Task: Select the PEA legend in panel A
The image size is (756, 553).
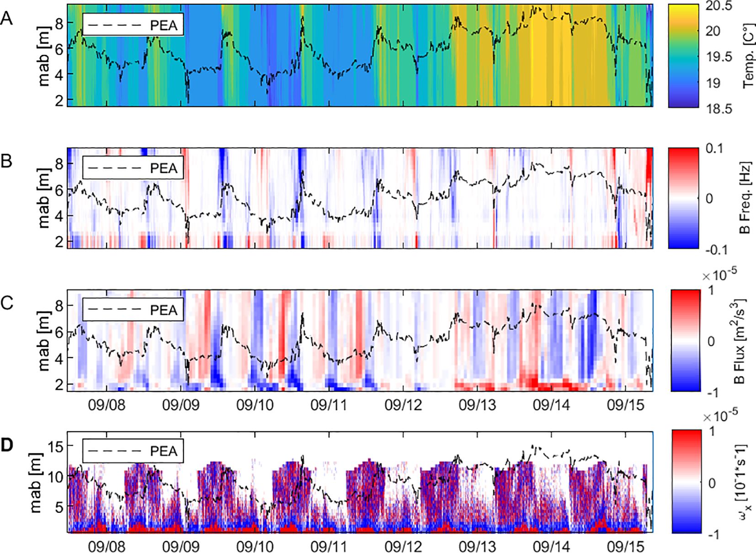Action: coord(133,25)
